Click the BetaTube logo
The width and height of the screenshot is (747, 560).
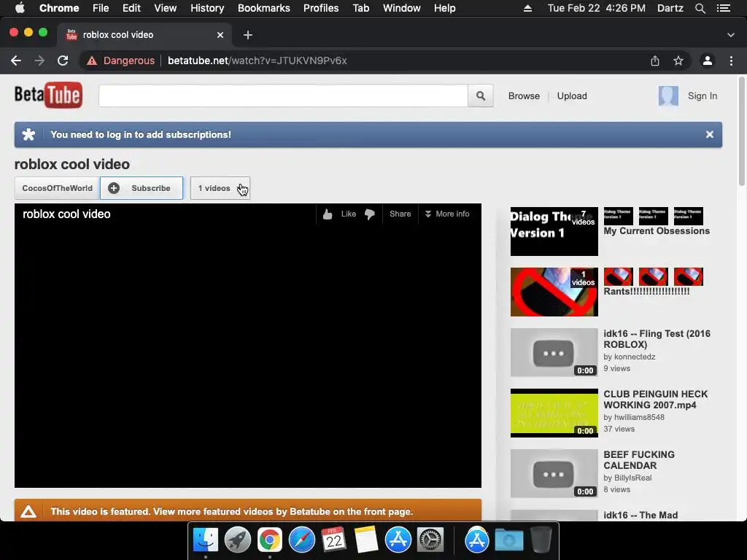(x=48, y=96)
